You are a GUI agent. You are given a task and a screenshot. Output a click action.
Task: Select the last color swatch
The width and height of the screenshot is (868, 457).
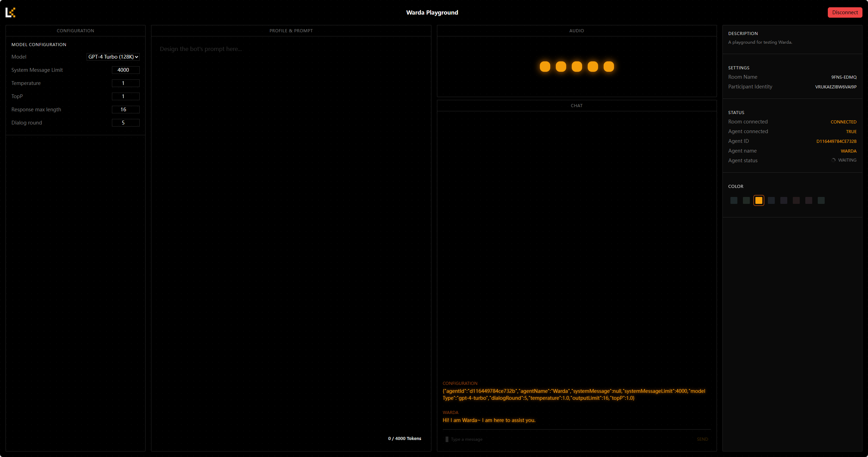point(821,200)
